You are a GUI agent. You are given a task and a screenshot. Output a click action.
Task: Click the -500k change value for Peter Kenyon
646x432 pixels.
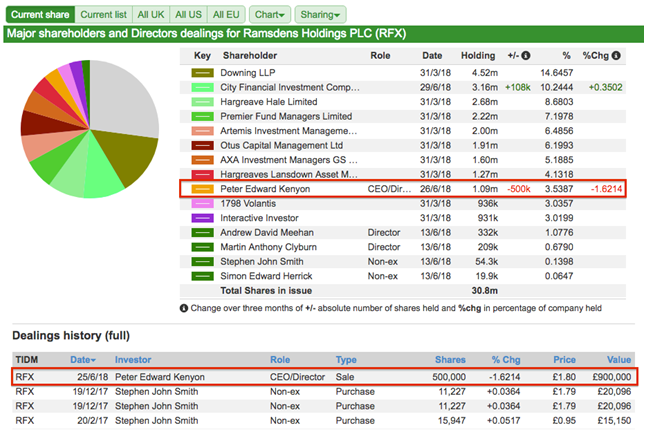point(519,189)
